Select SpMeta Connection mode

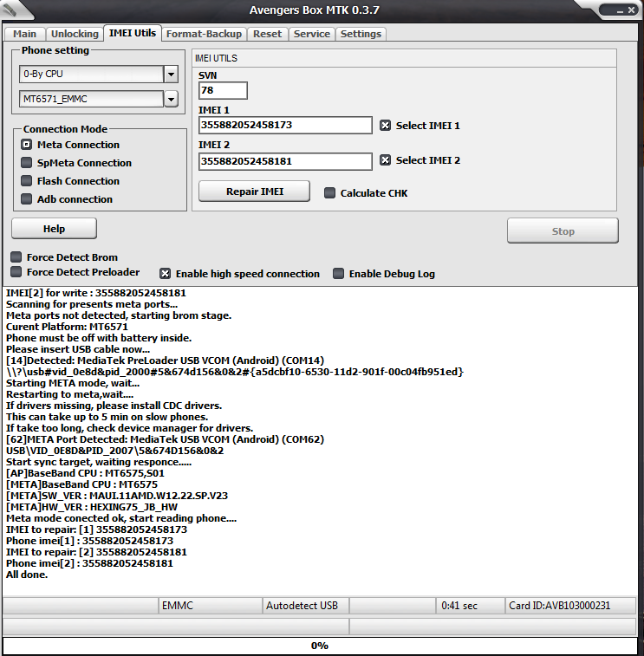coord(76,163)
